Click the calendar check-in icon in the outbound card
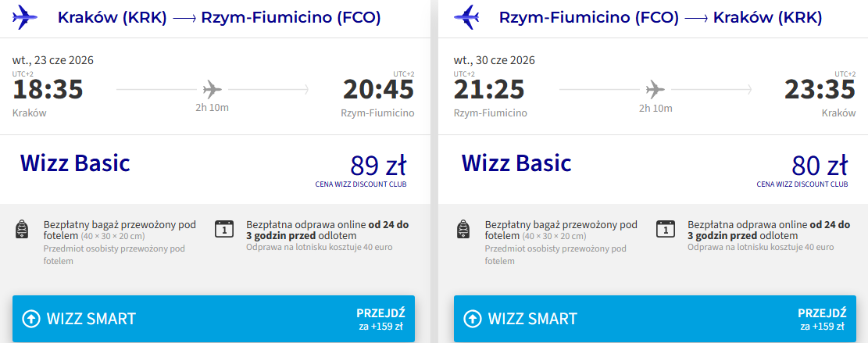Viewport: 868px width, 343px height. tap(225, 228)
